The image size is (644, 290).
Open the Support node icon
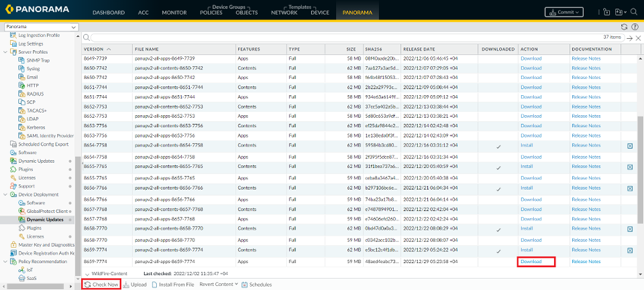pos(13,186)
